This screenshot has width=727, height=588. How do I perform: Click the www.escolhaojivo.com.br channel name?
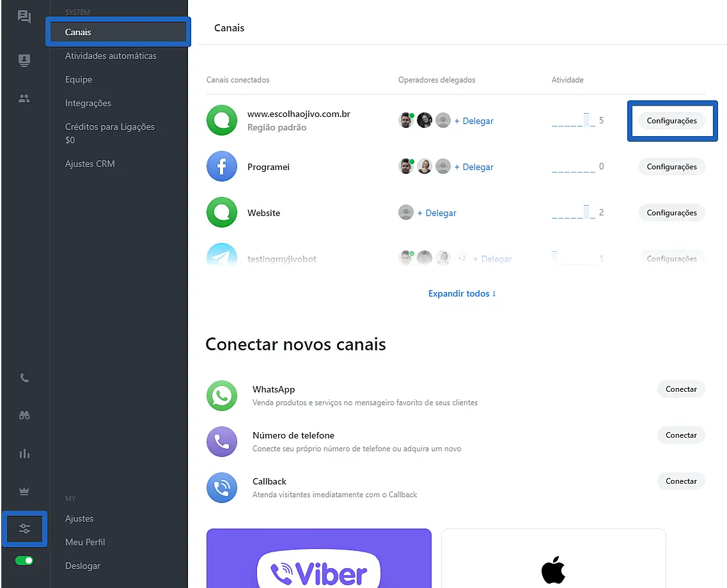tap(299, 114)
